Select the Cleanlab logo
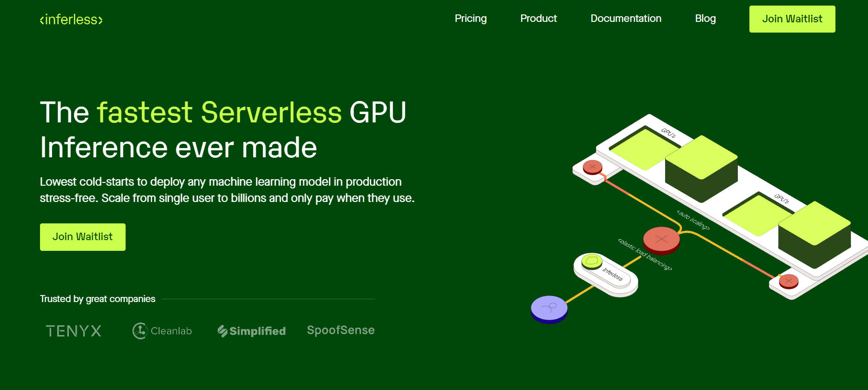868x390 pixels. 162,331
